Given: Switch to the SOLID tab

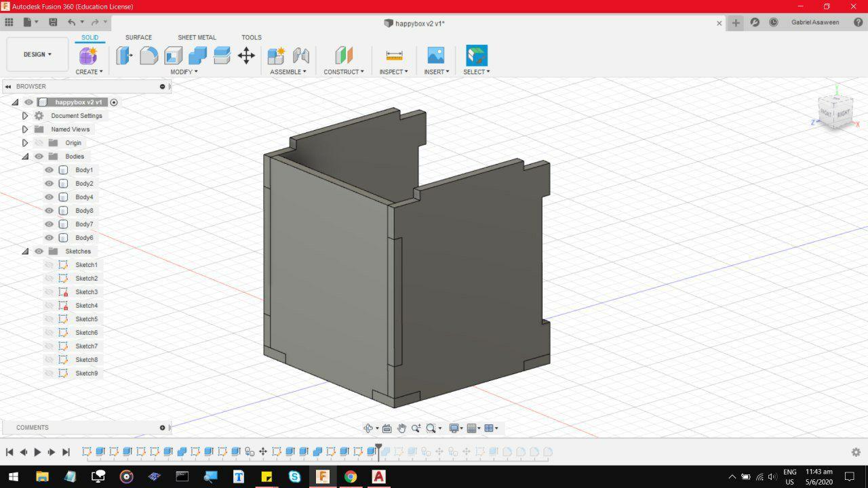Looking at the screenshot, I should (x=90, y=38).
